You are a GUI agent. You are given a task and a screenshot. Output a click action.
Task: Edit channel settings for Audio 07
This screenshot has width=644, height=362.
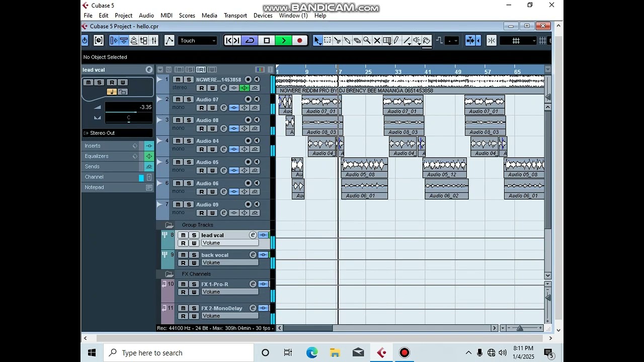click(x=223, y=108)
